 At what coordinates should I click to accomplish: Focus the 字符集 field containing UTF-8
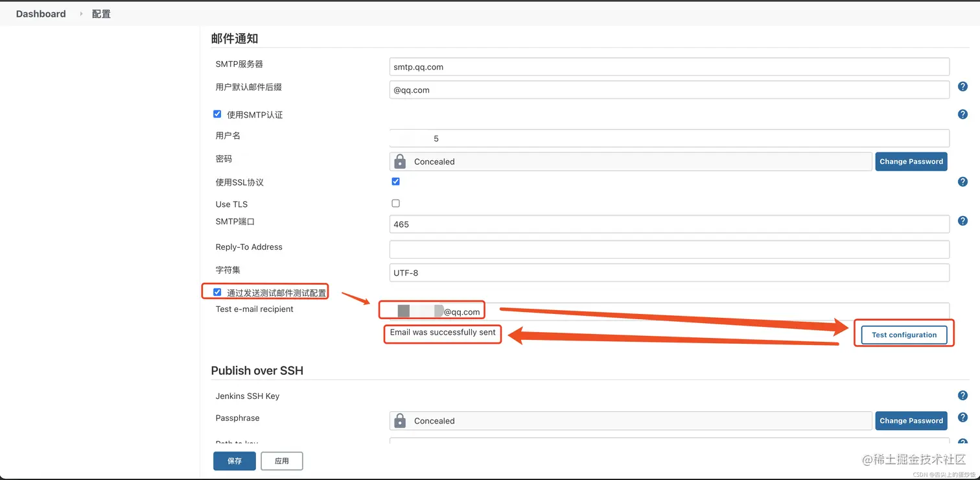coord(669,272)
